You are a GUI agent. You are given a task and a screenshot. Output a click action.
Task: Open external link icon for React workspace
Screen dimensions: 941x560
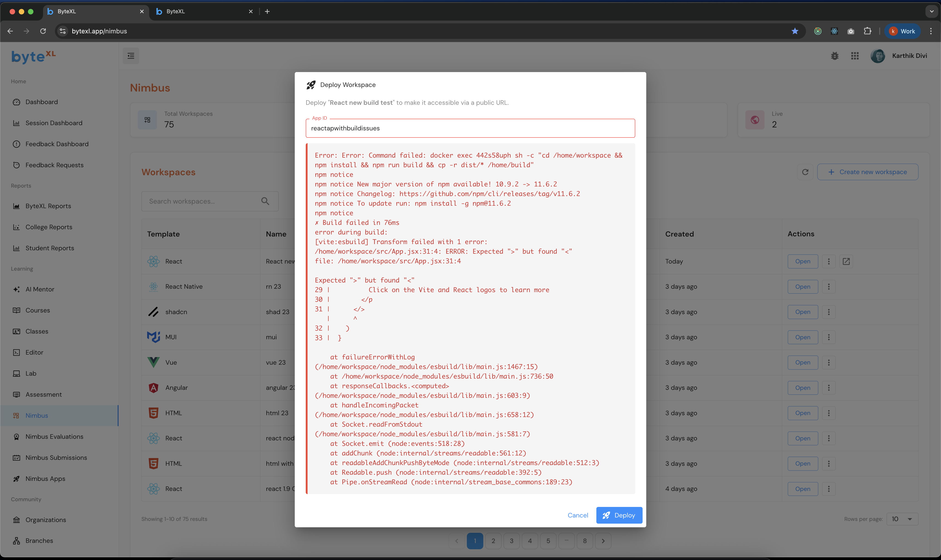coord(846,261)
